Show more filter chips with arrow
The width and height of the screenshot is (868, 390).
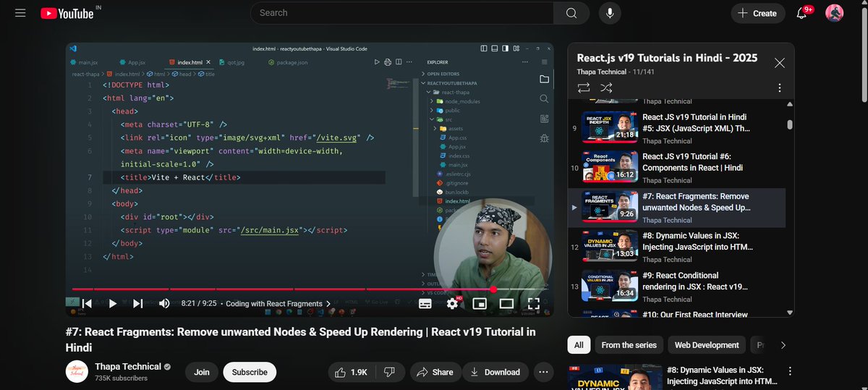(x=783, y=345)
